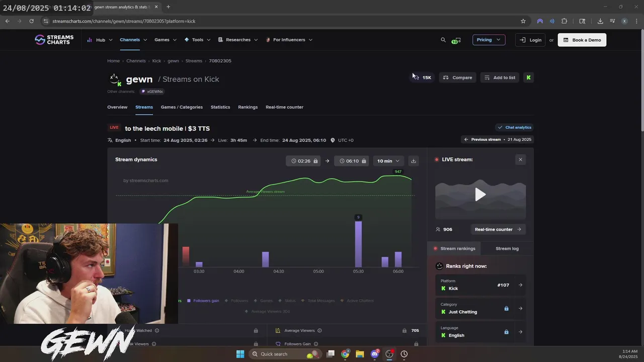
Task: Click the Compare button
Action: [x=457, y=77]
